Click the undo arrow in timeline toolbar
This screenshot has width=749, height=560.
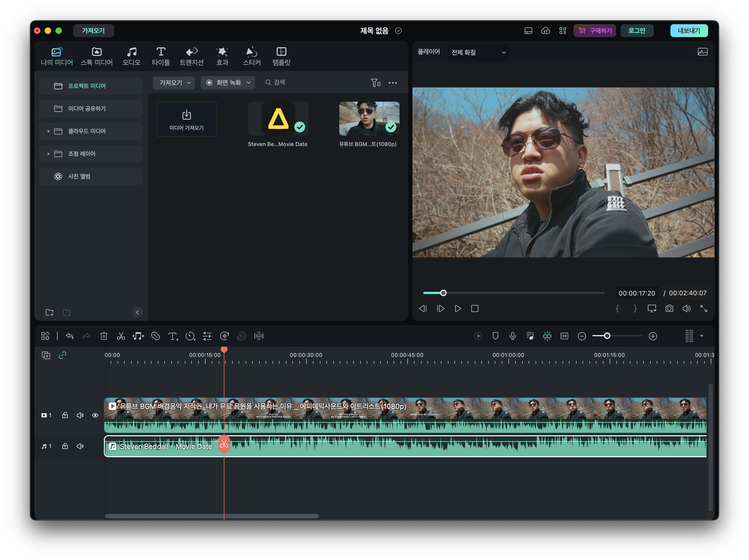pyautogui.click(x=70, y=336)
